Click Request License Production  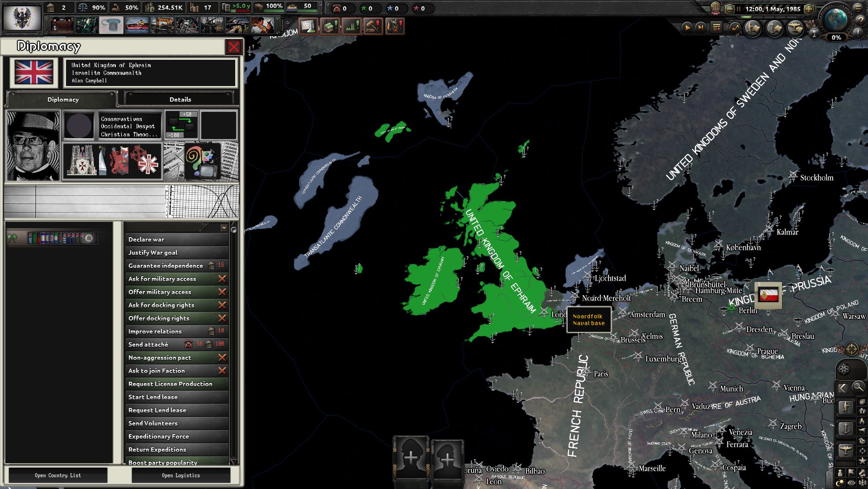(x=177, y=384)
